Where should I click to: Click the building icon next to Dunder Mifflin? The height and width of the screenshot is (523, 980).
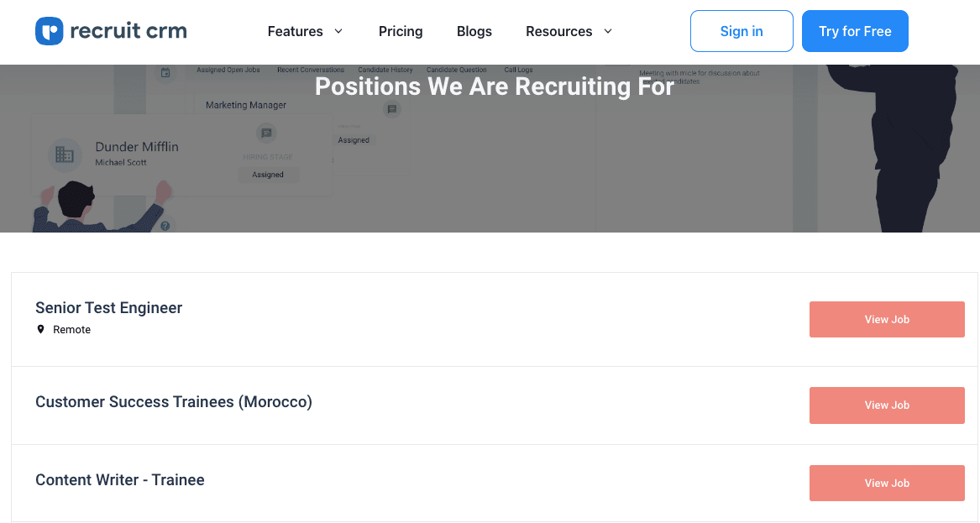tap(65, 154)
